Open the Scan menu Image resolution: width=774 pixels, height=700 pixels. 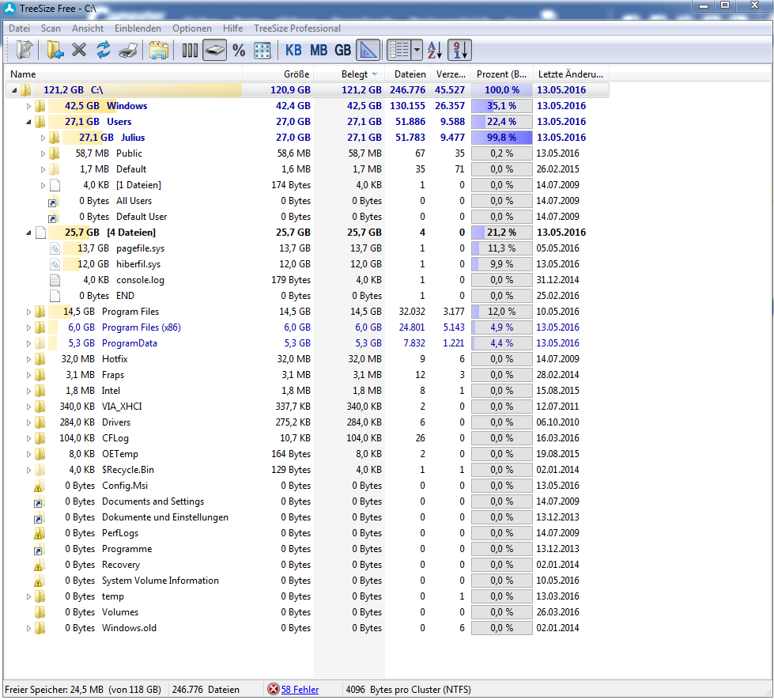[x=51, y=28]
